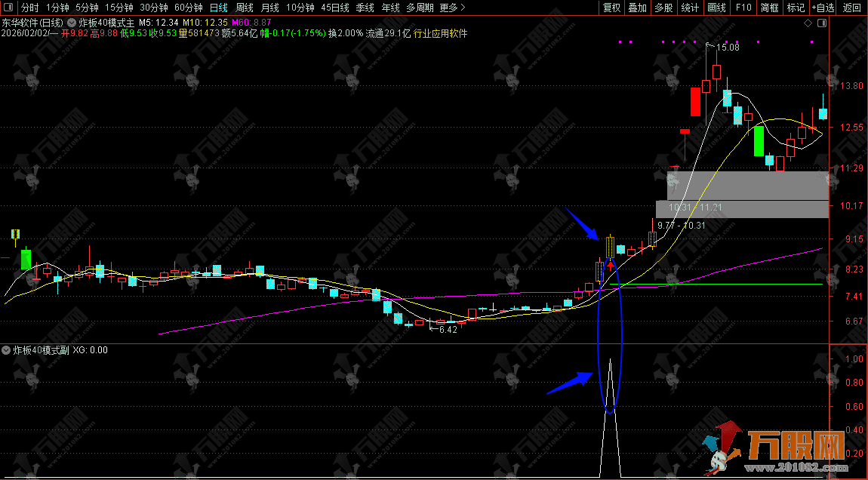
Task: Click the 画线 drawing tools button
Action: [x=716, y=8]
